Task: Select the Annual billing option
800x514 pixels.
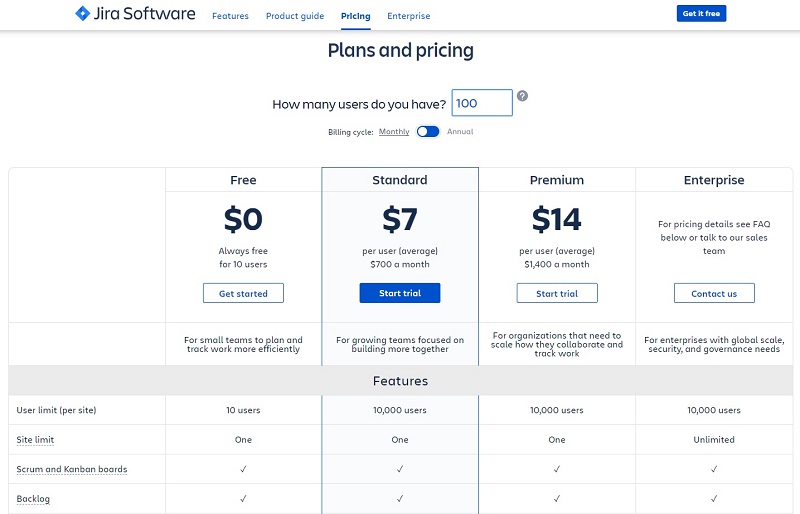Action: point(460,132)
